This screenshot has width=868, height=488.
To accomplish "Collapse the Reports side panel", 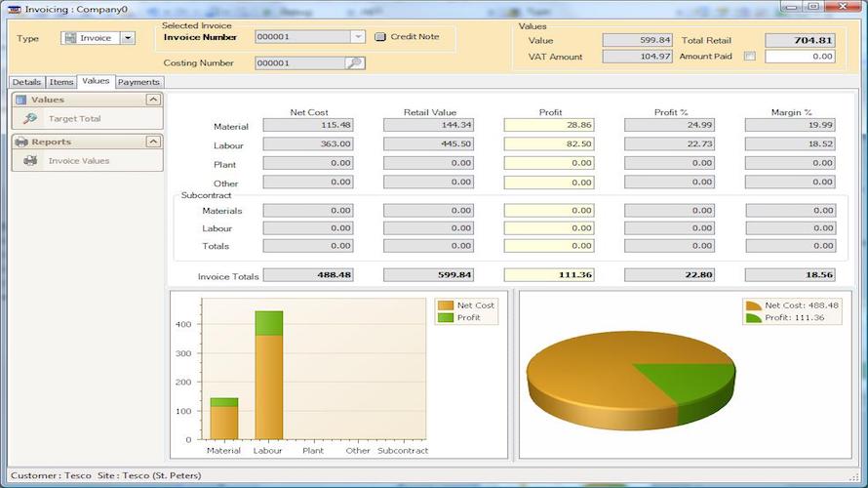I will click(153, 142).
